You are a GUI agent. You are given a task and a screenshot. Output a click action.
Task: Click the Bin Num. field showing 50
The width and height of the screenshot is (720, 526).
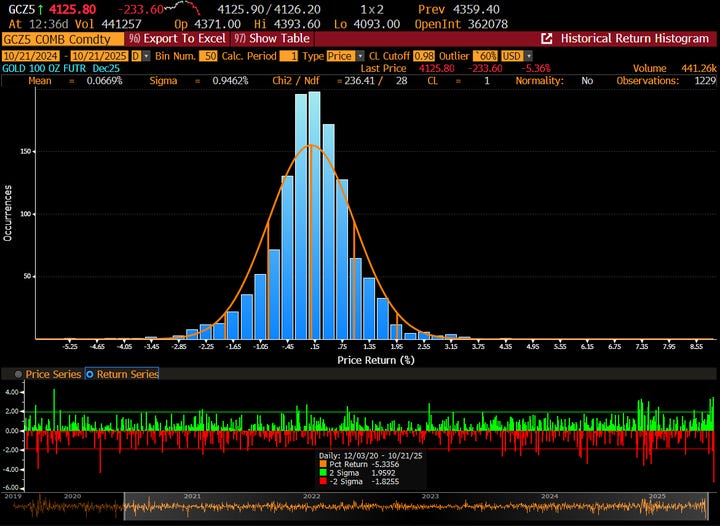[208, 54]
